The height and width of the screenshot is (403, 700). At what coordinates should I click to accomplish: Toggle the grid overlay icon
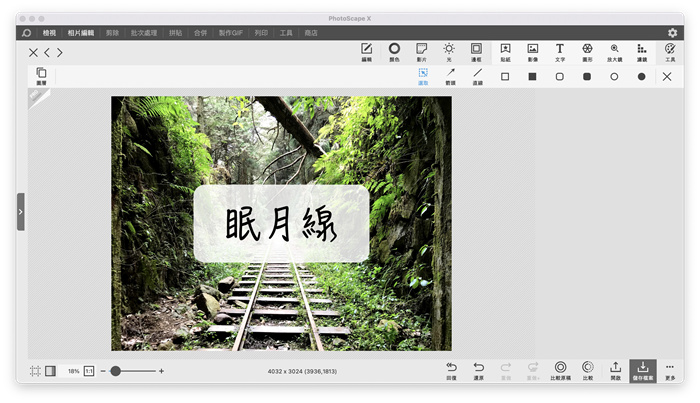(x=35, y=371)
